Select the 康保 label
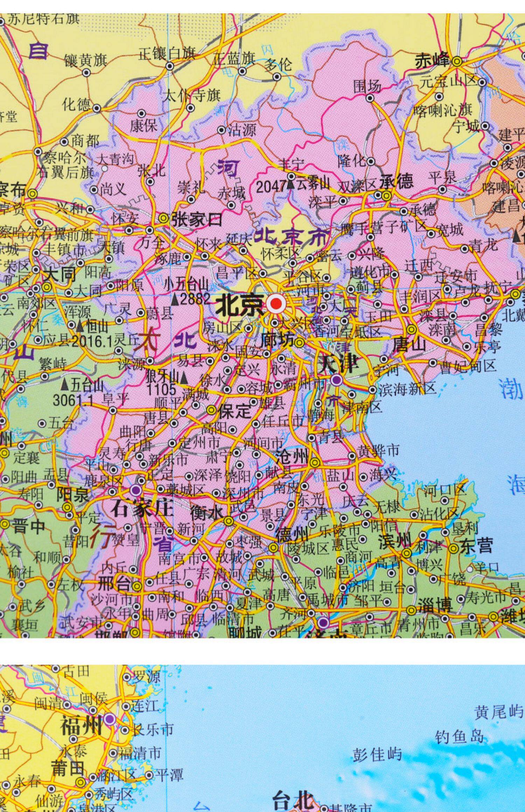The width and height of the screenshot is (525, 812). 144,126
